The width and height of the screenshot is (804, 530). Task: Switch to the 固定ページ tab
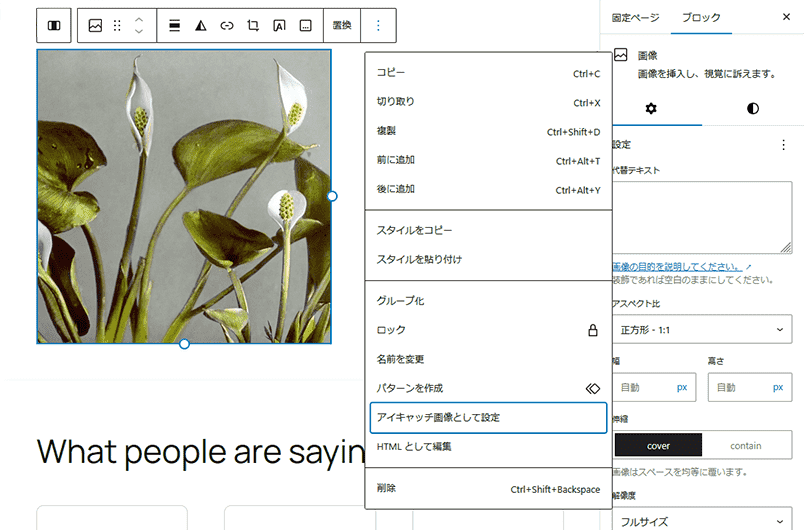tap(636, 18)
